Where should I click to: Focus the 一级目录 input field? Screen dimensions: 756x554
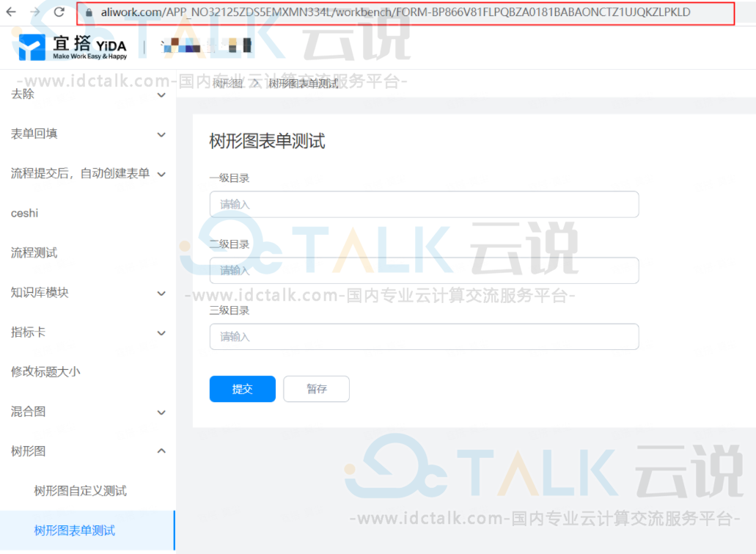(425, 205)
